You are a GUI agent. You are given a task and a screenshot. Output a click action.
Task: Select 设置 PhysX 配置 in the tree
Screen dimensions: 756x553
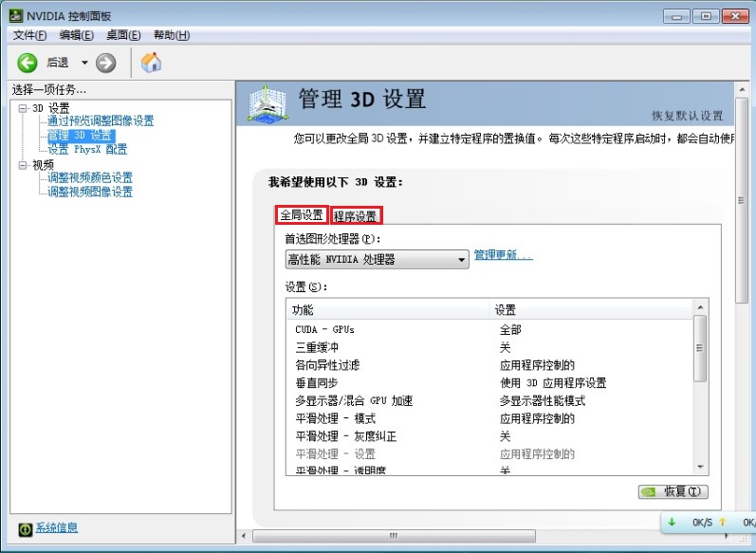[x=87, y=150]
